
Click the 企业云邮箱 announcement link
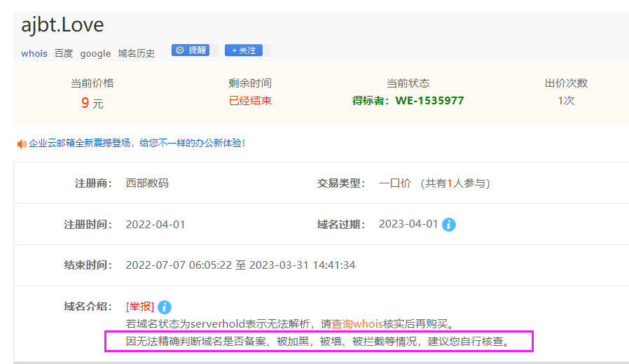point(137,143)
